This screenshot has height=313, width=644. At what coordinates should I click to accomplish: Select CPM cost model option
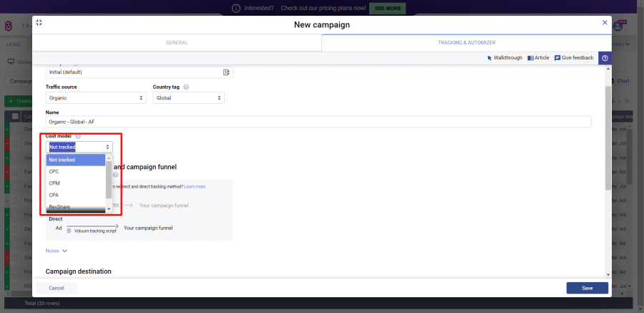[76, 183]
